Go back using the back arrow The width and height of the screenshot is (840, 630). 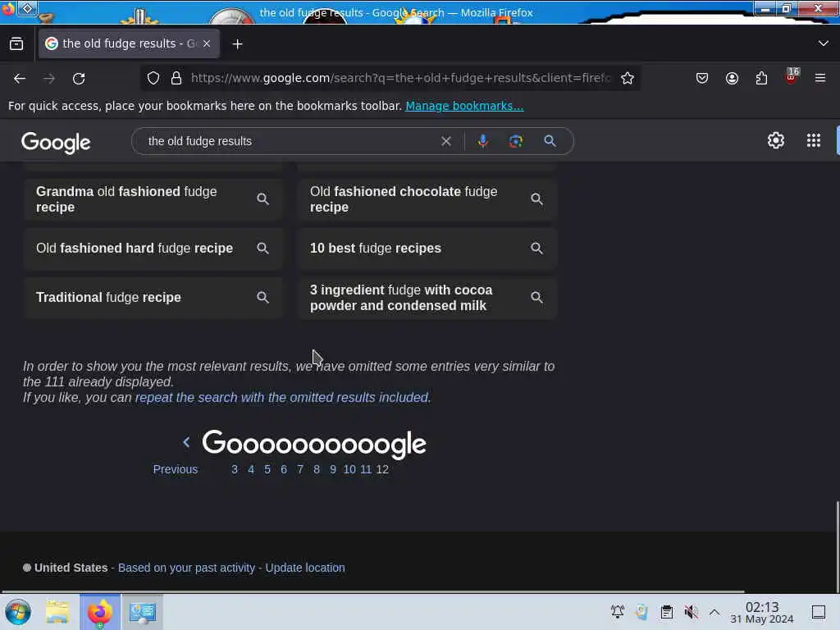click(20, 78)
